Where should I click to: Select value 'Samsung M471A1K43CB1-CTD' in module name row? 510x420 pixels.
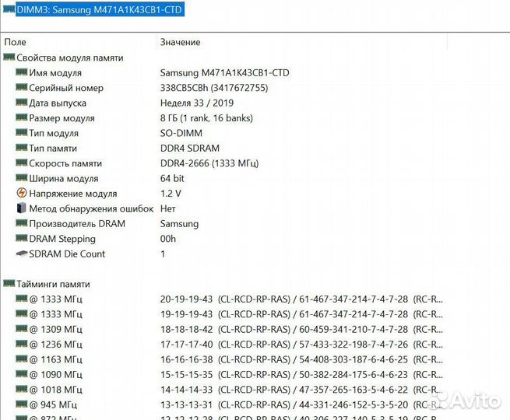(x=225, y=73)
